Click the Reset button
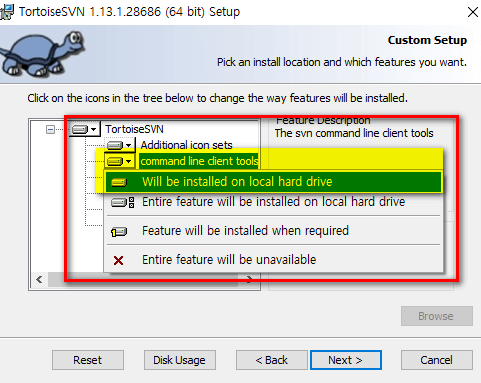The width and height of the screenshot is (481, 383). 88,360
